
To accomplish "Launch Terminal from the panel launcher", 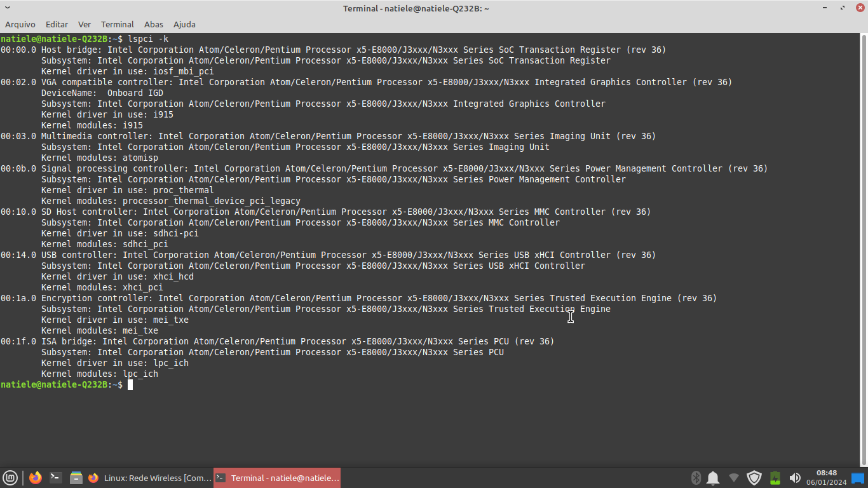I will click(56, 478).
